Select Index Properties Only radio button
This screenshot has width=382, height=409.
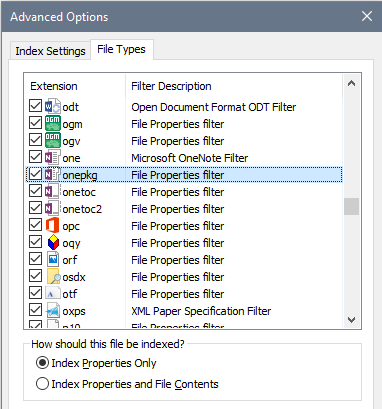pyautogui.click(x=42, y=363)
